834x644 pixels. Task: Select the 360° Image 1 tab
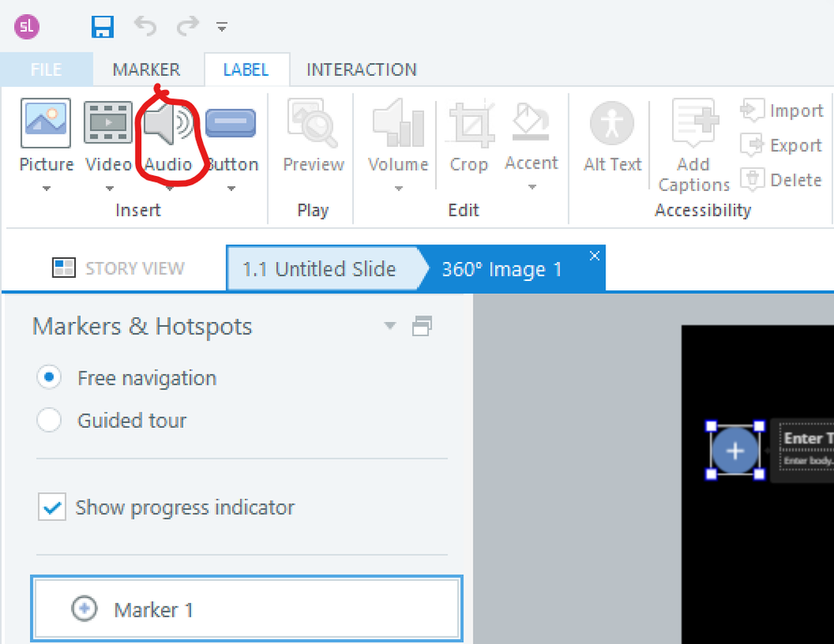[x=502, y=269]
